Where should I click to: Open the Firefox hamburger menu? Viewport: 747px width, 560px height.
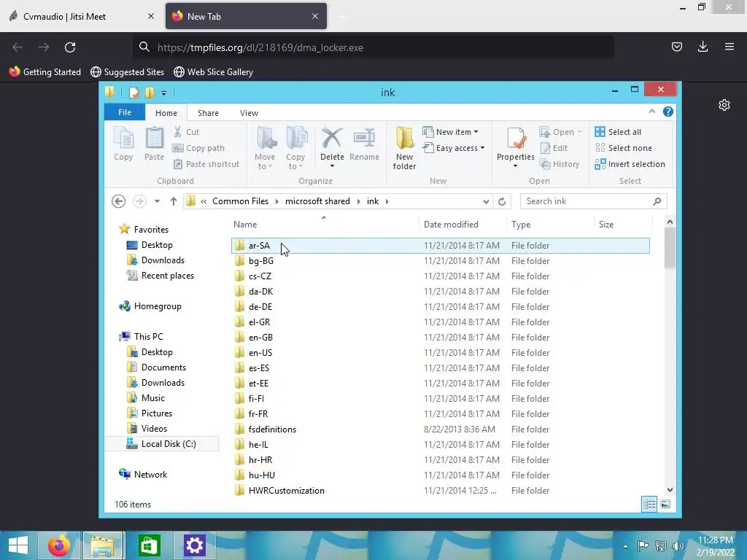[x=729, y=47]
